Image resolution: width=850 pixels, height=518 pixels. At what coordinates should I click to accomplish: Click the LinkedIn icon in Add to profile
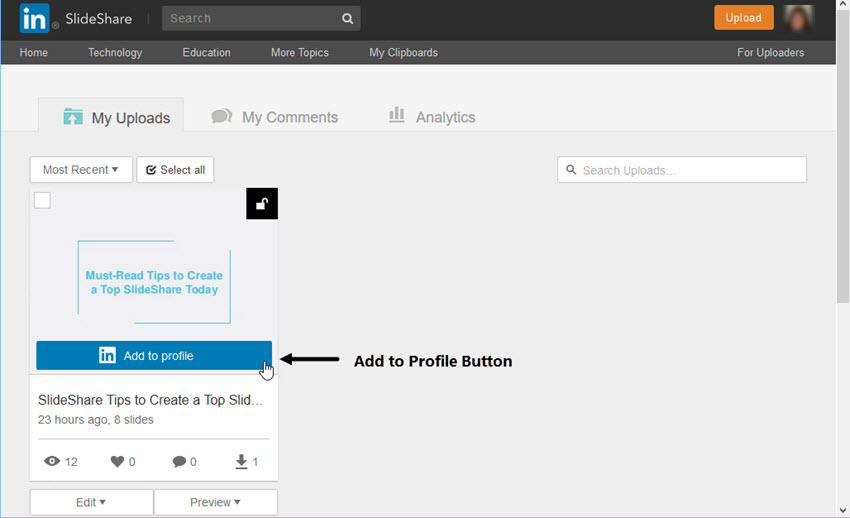(107, 355)
